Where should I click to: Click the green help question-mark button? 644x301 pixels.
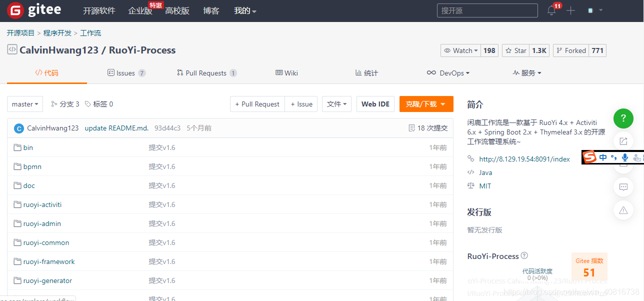tap(623, 118)
